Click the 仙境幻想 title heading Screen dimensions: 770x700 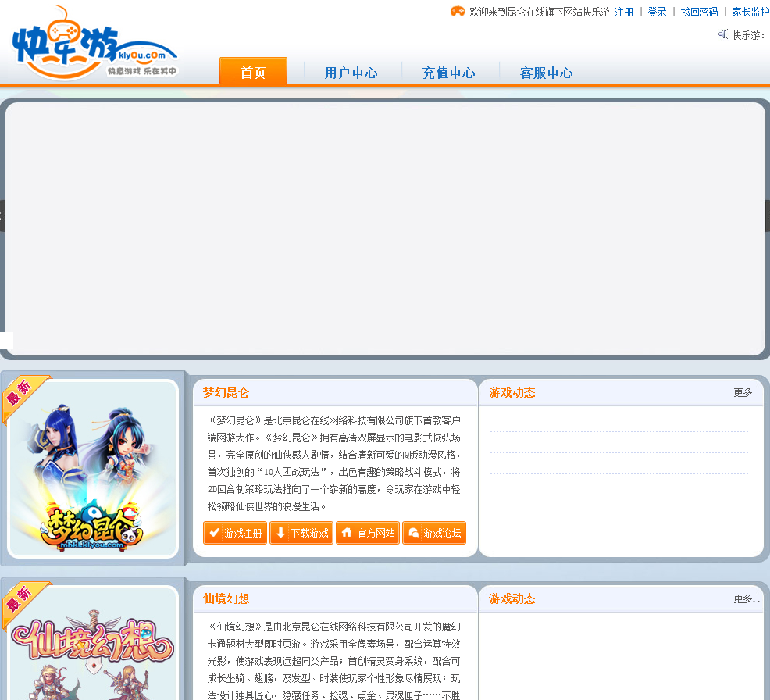(226, 598)
